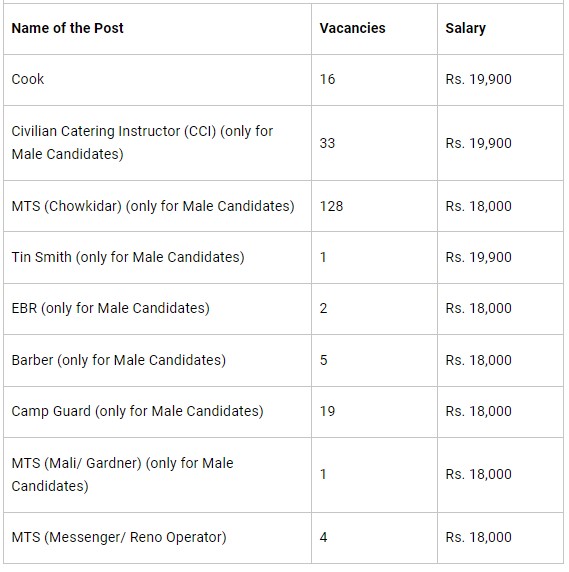Screen dimensions: 569x572
Task: Select the Tin Smith post cell
Action: tap(158, 258)
